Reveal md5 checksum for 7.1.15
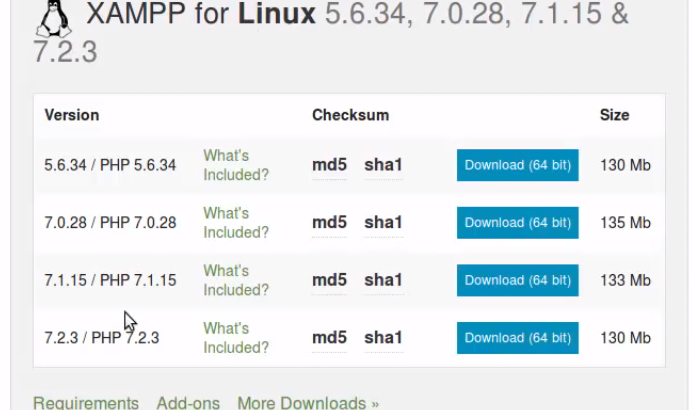Screen dimensions: 695x410 point(329,280)
